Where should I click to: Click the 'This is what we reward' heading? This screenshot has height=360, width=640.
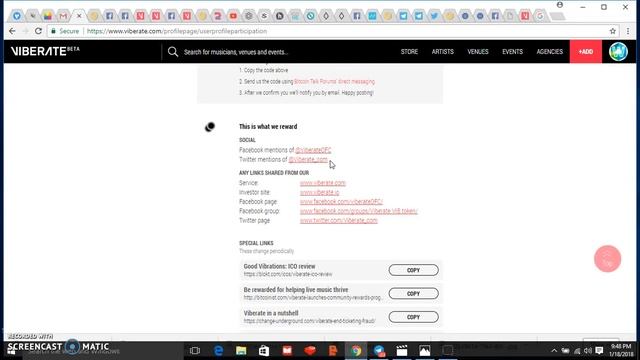pos(268,127)
